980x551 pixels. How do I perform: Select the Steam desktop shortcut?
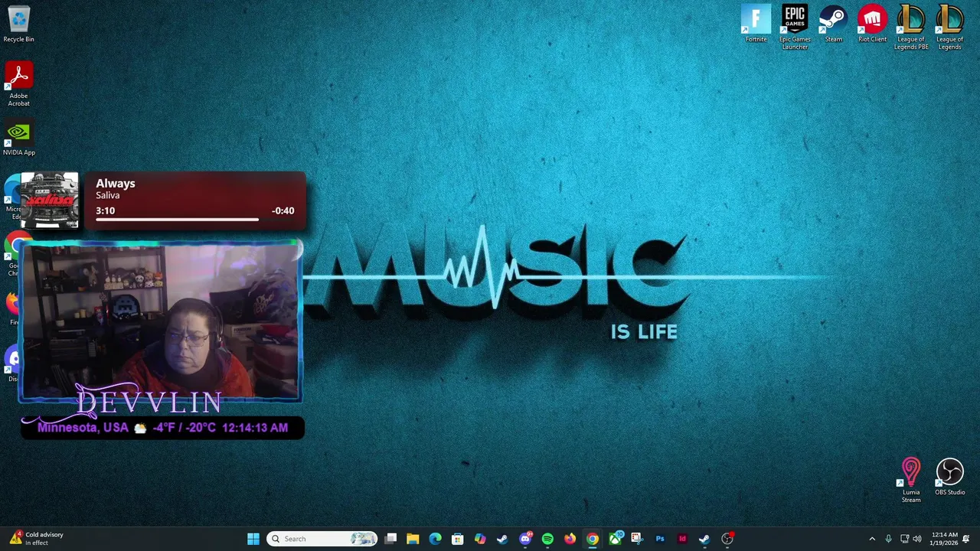pos(833,24)
